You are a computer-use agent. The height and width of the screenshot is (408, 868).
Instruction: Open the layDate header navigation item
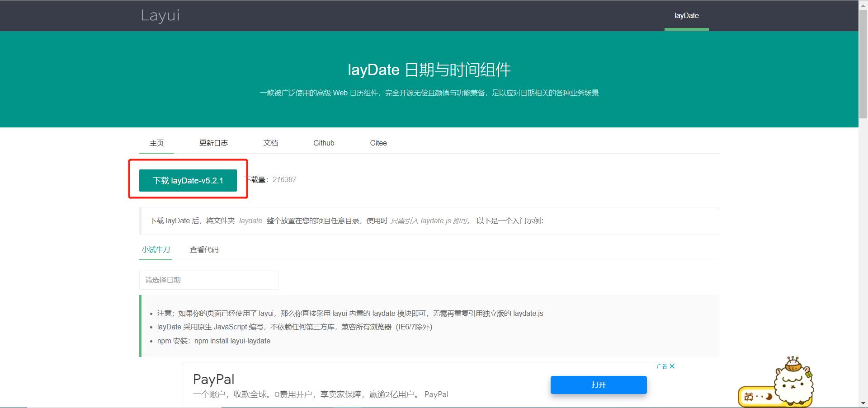coord(686,15)
